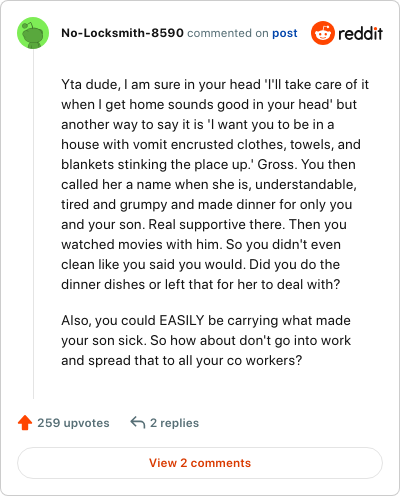Click the "reddit" wordmark
Screen dimensions: 400x496
361,33
